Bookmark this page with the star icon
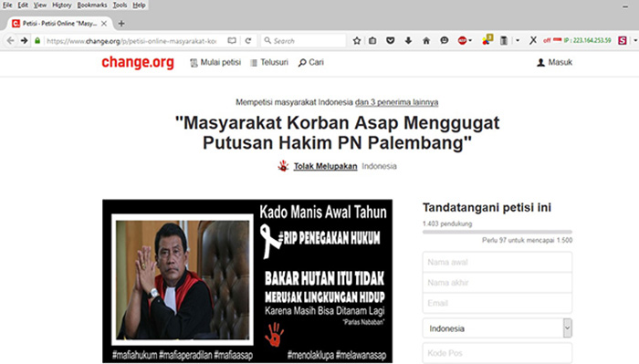The width and height of the screenshot is (639, 364). [x=357, y=41]
